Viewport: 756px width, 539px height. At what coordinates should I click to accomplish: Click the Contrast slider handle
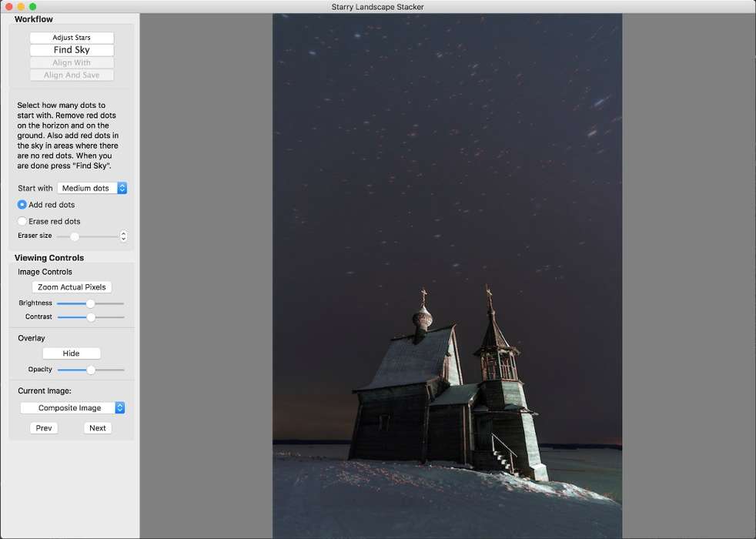tap(91, 316)
